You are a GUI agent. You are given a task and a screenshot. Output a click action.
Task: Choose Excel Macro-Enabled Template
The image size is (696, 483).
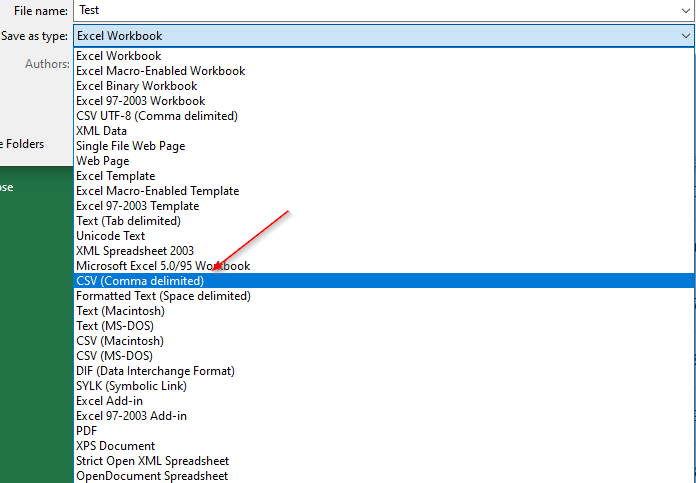[x=384, y=191]
